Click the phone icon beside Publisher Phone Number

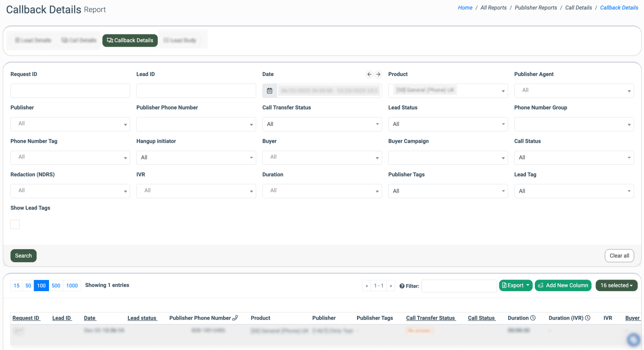(x=235, y=318)
